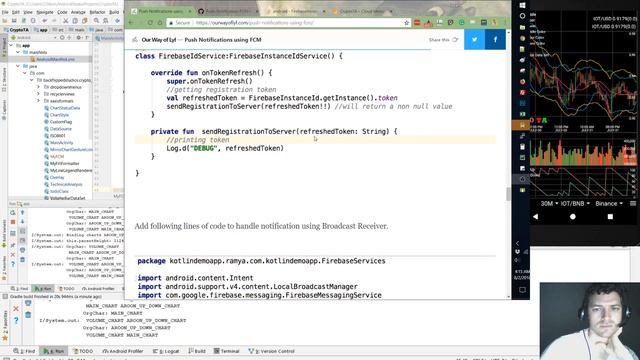The height and width of the screenshot is (360, 640).
Task: Show hidden system tray icons chevron
Action: click(517, 243)
